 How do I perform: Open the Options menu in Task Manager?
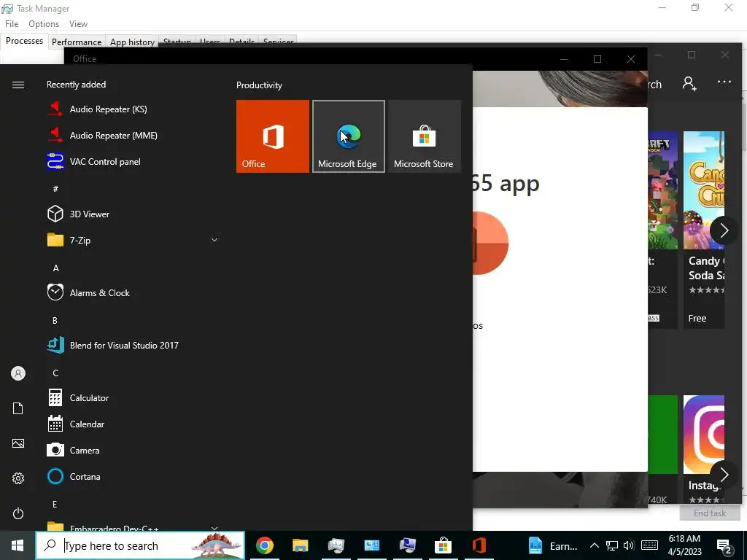tap(44, 24)
